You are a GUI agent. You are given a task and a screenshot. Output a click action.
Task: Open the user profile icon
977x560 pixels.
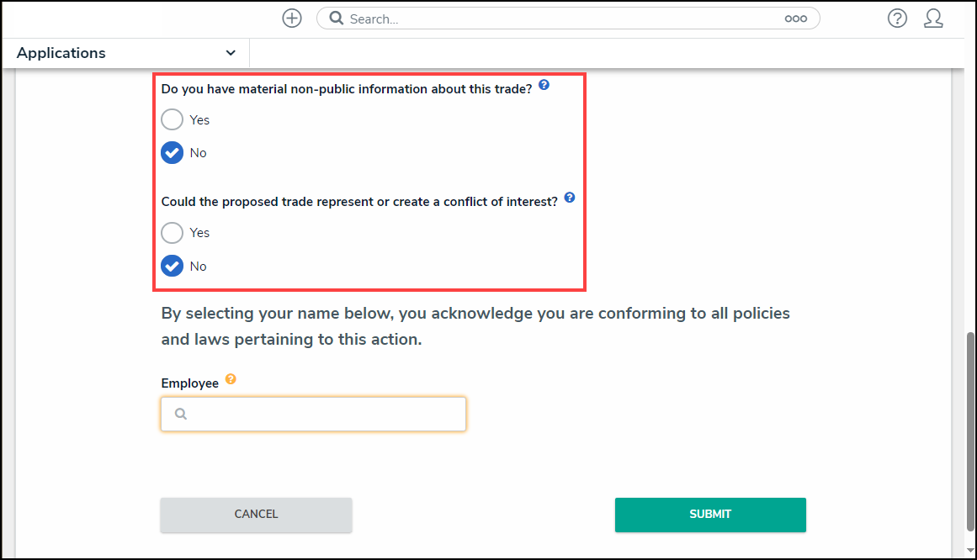coord(933,18)
